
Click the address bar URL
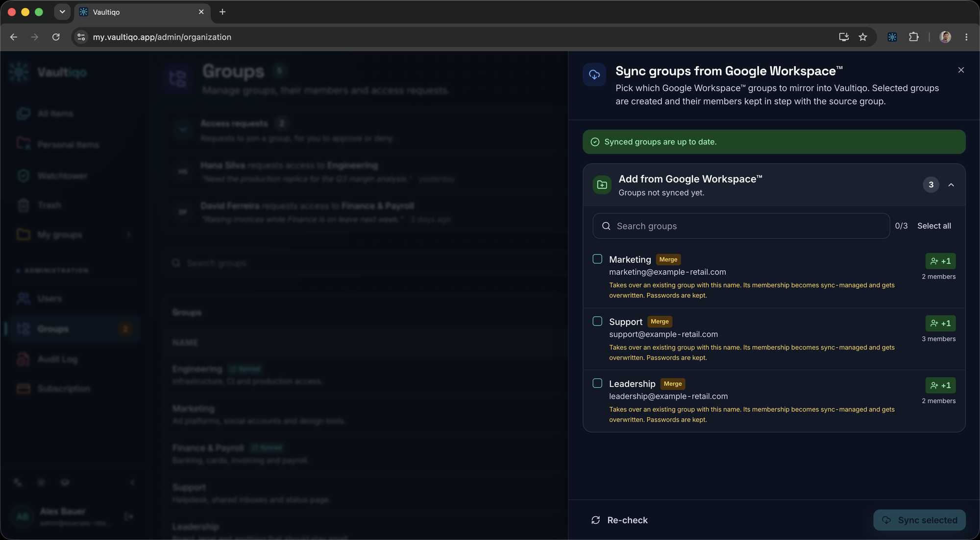(162, 37)
